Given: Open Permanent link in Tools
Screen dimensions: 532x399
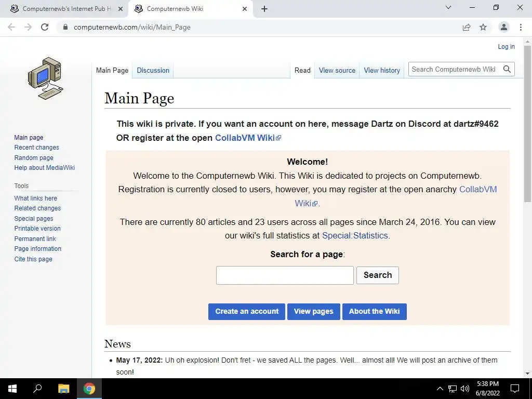Looking at the screenshot, I should tap(35, 238).
